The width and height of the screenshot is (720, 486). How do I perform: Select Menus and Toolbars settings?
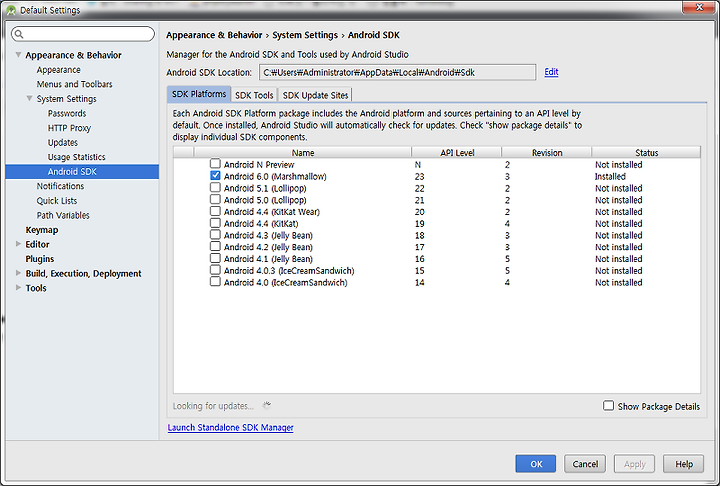click(74, 84)
